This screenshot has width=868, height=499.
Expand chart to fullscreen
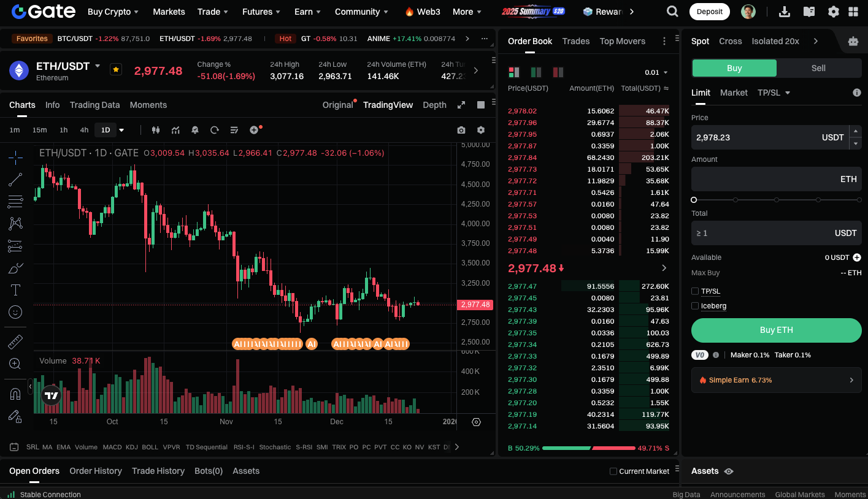coord(461,105)
